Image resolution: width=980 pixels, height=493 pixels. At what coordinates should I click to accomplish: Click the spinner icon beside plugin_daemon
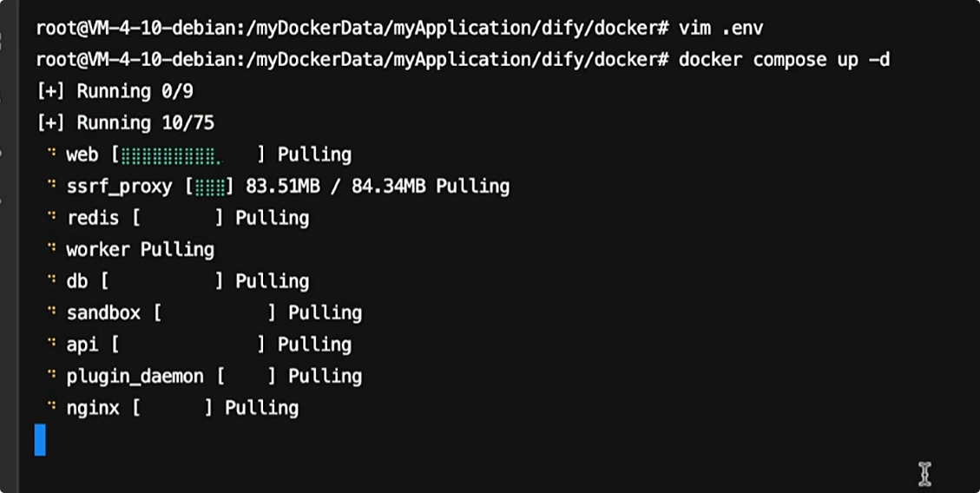point(52,376)
